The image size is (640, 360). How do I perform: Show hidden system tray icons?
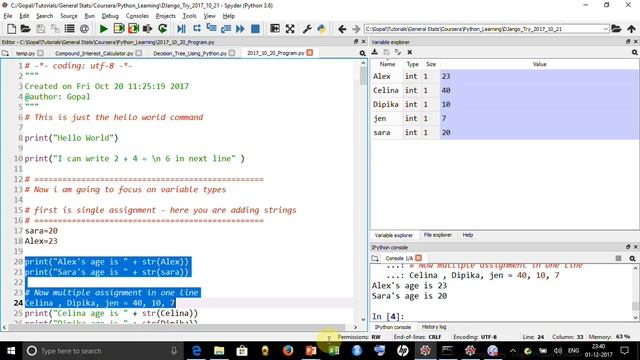tap(513, 351)
